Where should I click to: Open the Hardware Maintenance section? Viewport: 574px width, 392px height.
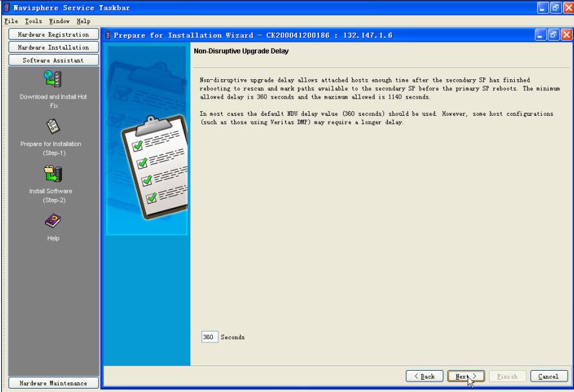click(x=53, y=383)
